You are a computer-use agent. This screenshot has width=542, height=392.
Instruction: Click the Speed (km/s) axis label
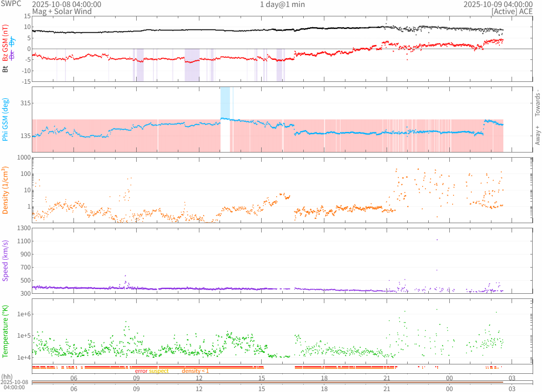pos(6,261)
